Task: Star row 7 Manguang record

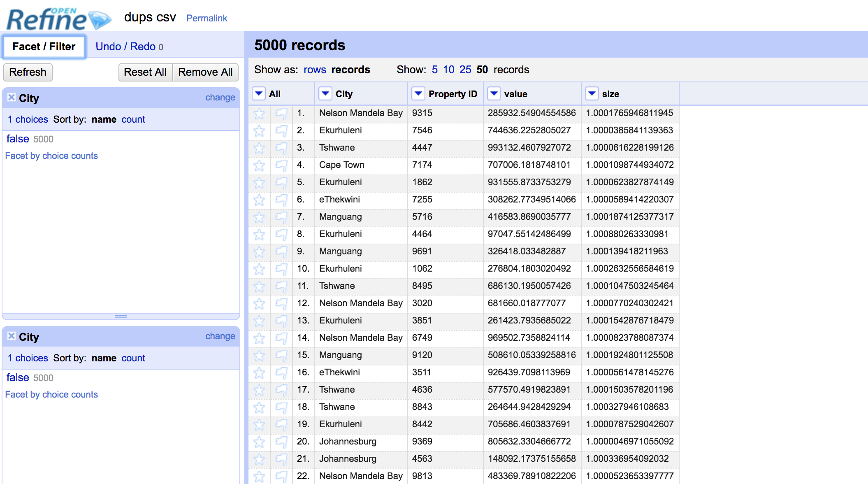Action: point(259,217)
